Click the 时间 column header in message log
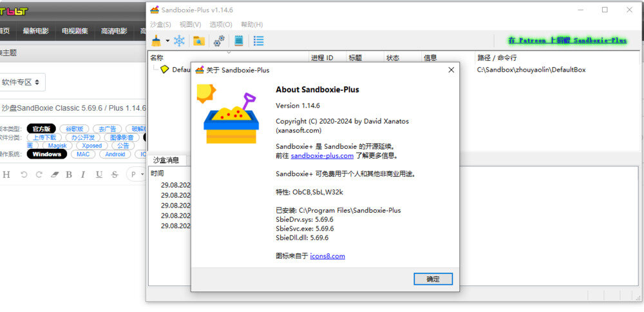Viewport: 644px width, 312px height. tap(157, 173)
